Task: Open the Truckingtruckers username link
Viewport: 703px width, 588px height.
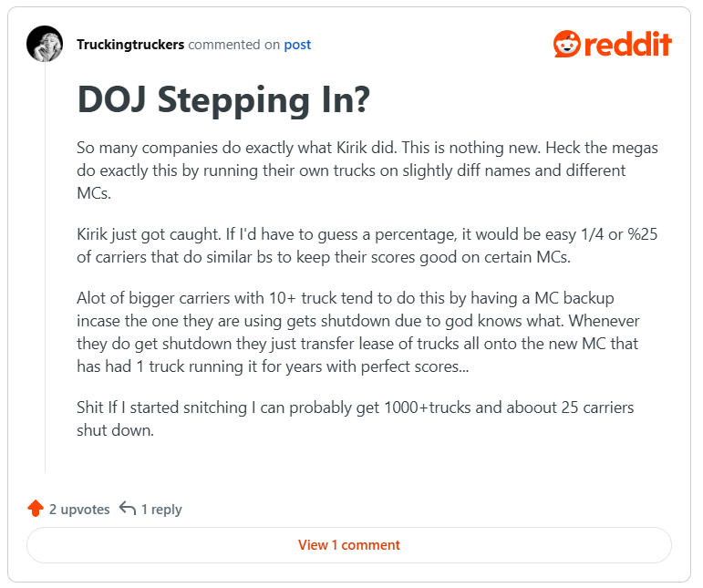Action: coord(130,45)
